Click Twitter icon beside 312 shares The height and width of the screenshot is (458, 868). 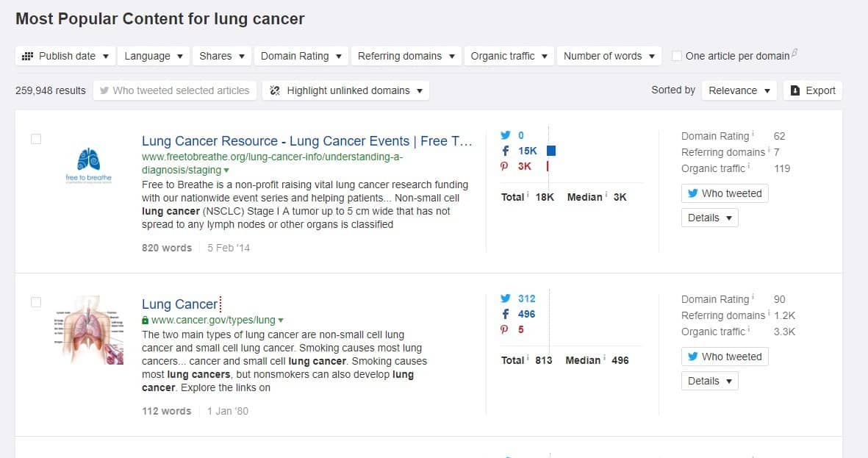coord(505,298)
